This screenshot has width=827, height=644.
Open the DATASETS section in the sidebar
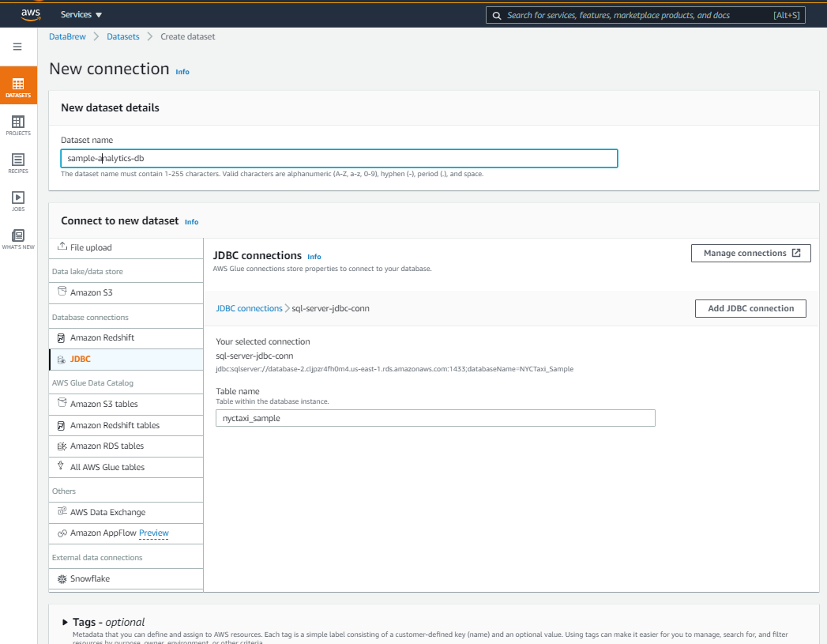[17, 85]
